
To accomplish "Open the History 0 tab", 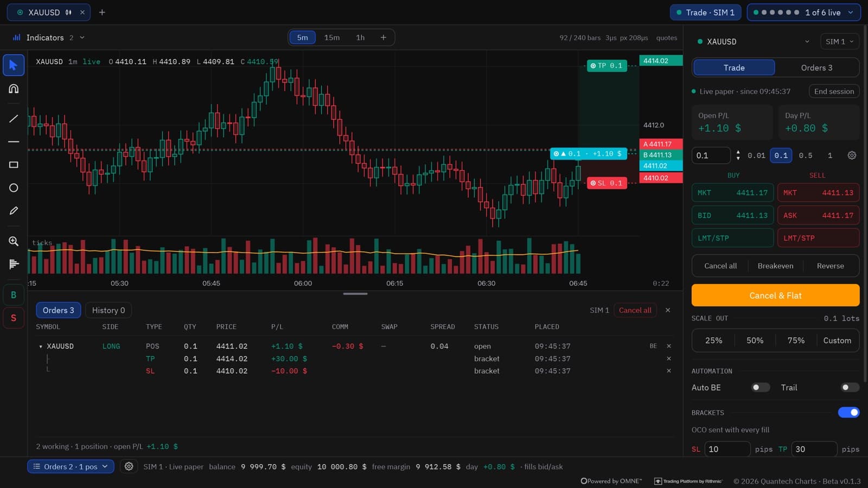I will [108, 310].
